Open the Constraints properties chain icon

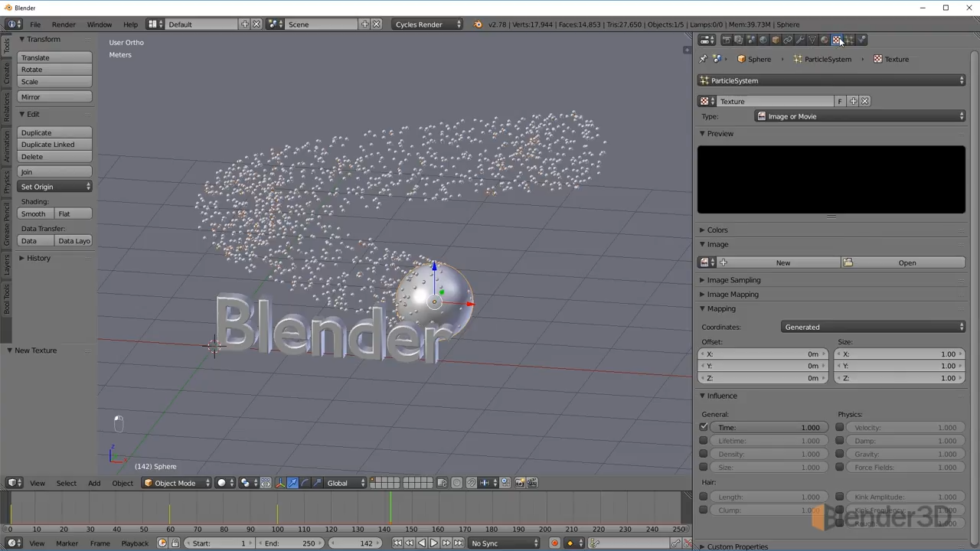tap(788, 40)
